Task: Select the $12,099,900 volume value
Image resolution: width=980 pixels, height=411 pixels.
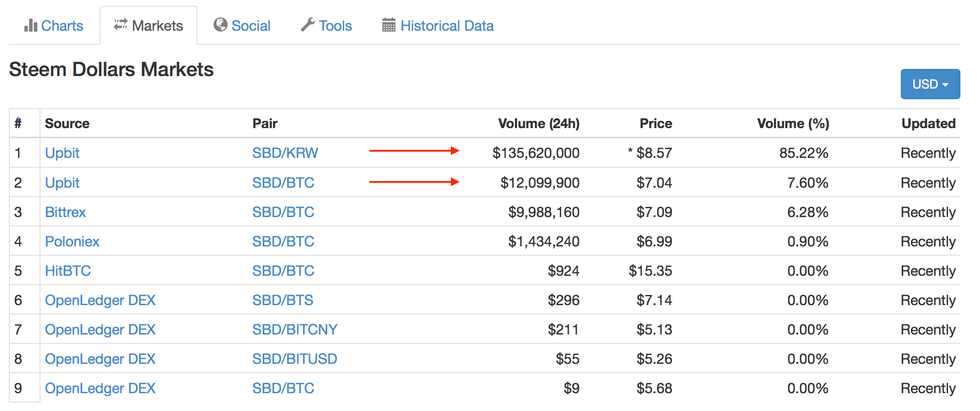Action: (x=540, y=183)
